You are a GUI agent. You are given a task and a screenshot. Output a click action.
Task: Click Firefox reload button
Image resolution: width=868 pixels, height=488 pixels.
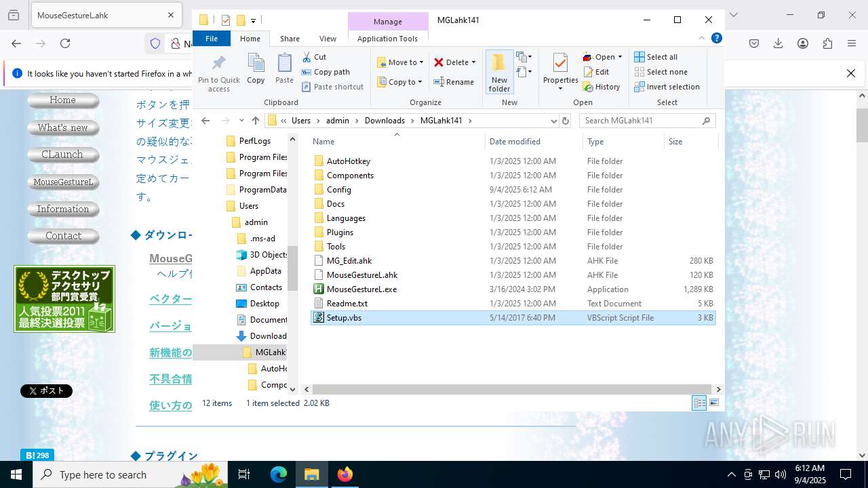tap(65, 43)
